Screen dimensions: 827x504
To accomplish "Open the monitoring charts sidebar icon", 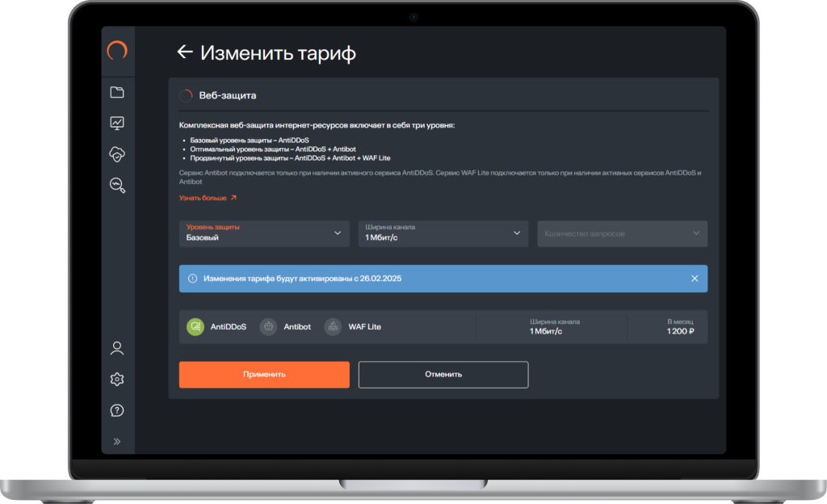I will coord(117,123).
